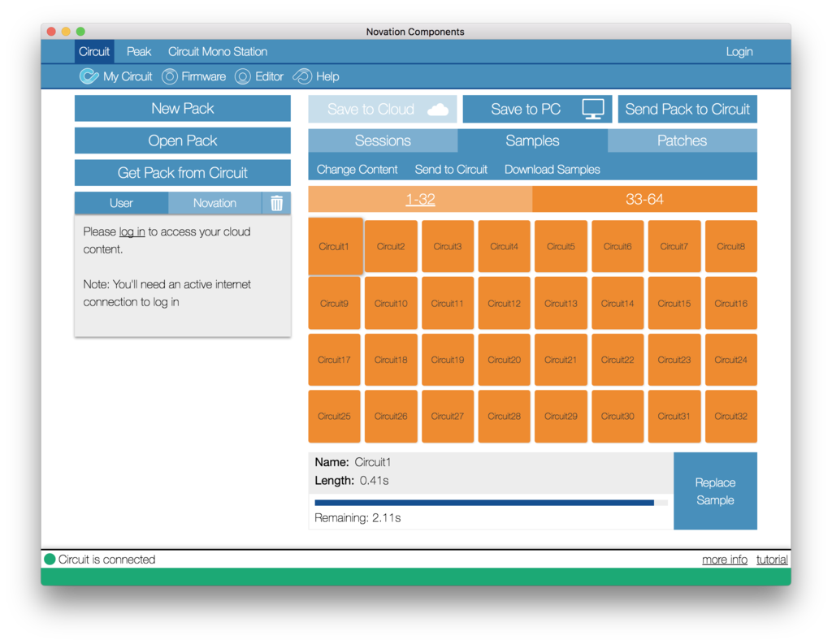Select sample bank 1-32
The image size is (832, 644).
[420, 200]
